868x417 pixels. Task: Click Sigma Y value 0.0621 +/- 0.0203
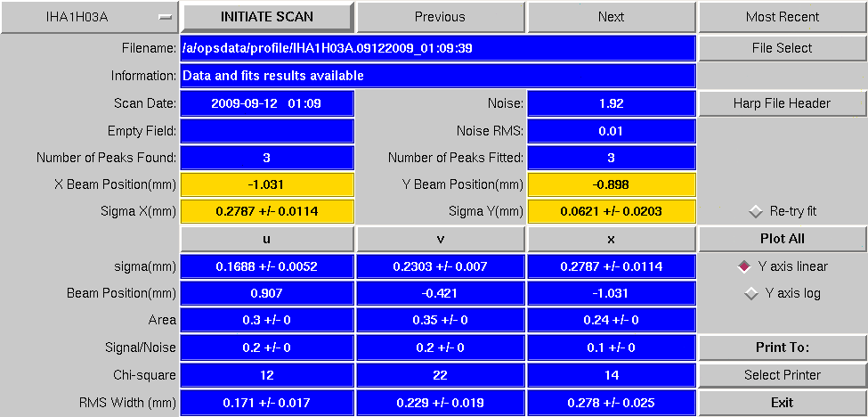click(x=611, y=211)
